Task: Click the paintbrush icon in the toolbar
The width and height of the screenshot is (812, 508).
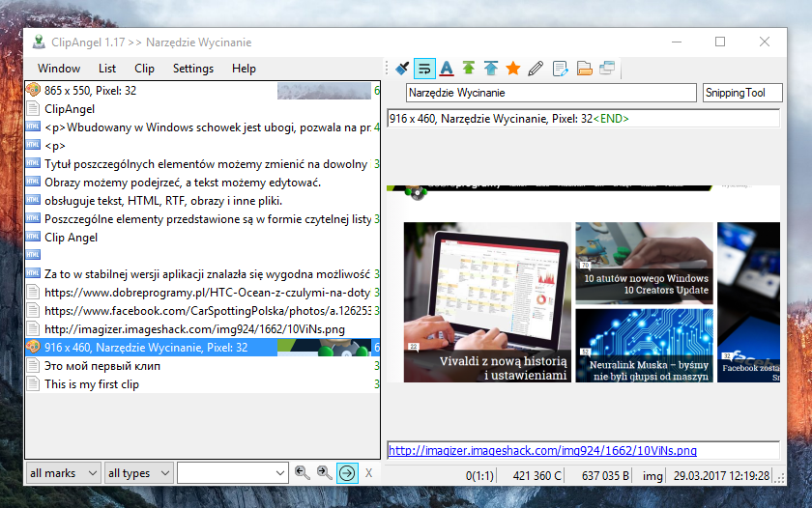Action: coord(402,69)
